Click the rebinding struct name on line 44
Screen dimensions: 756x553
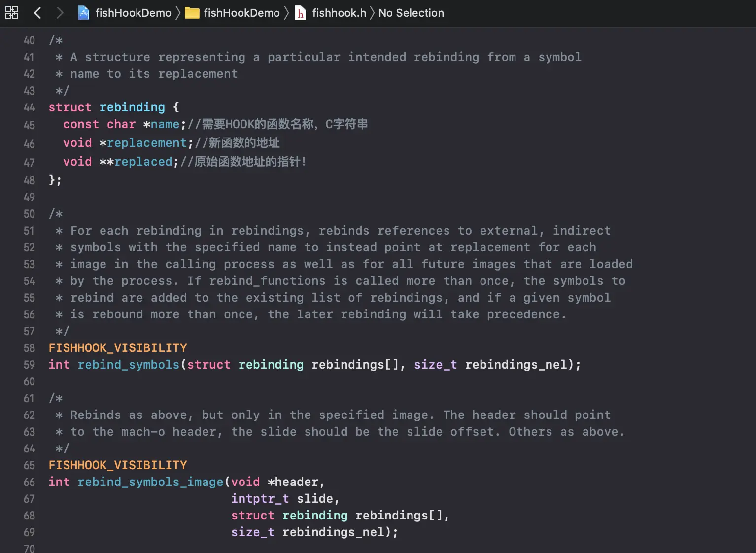pos(132,107)
